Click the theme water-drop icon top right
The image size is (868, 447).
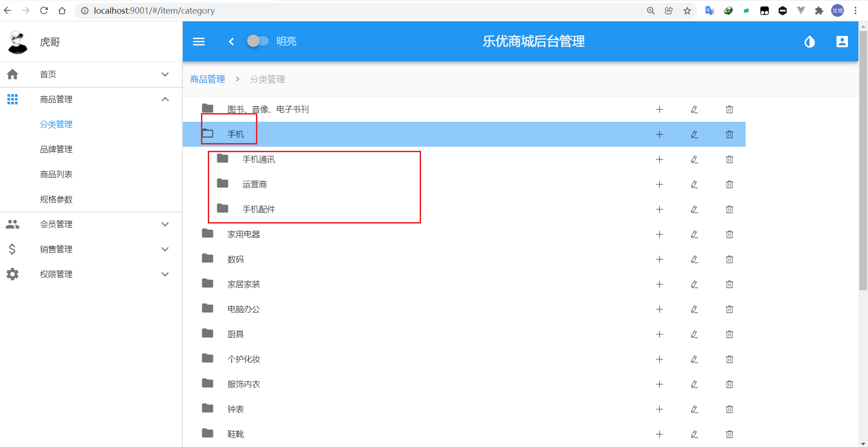point(809,41)
